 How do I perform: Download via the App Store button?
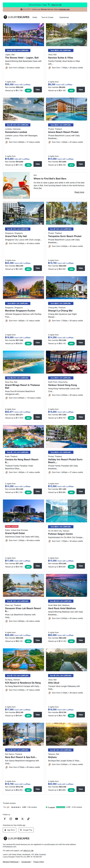pyautogui.click(x=9, y=830)
